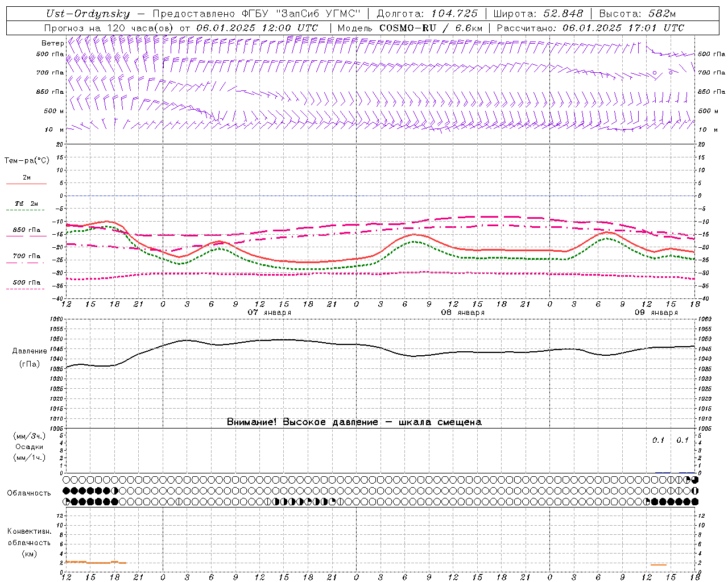Click the Ust-Ordynsky station title
Viewport: 728px width, 582px height.
pos(88,14)
